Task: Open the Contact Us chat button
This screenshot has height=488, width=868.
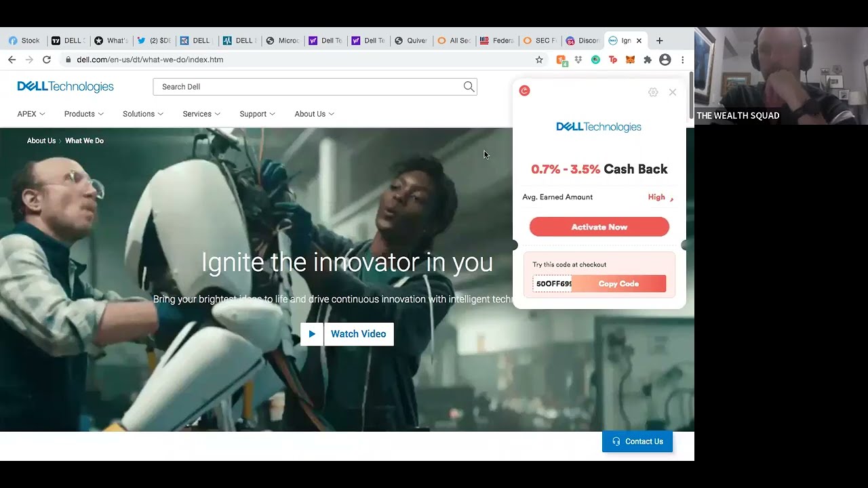Action: (637, 441)
